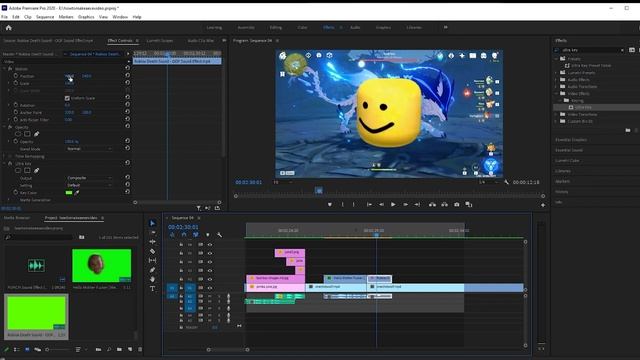The image size is (640, 360).
Task: Toggle animation stopwatch for Key Color
Action: [16, 192]
